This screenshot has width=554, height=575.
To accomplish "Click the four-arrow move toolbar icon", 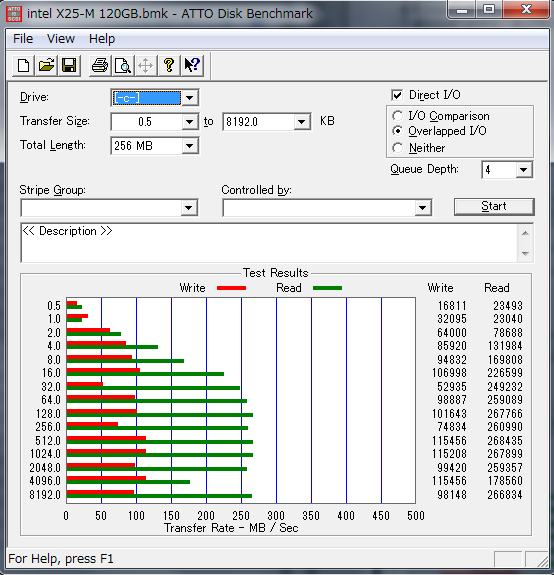I will coord(146,66).
